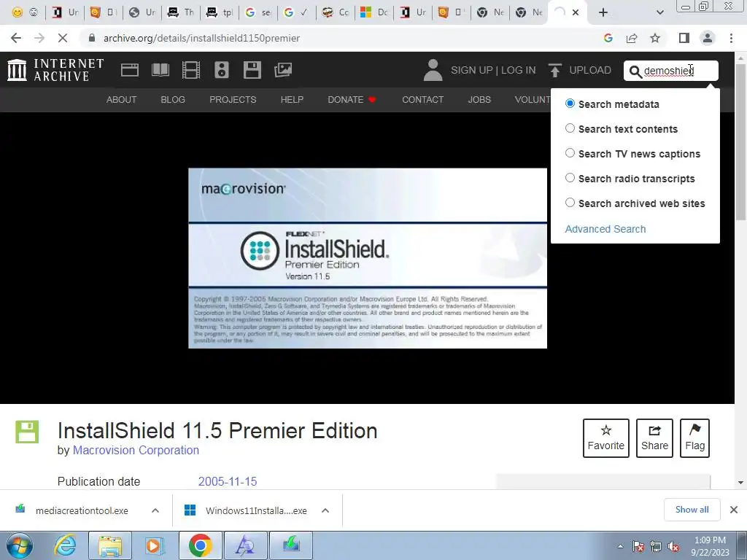Open the Windows11Installa....exe download
Screen dimensions: 747x560
coord(256,510)
